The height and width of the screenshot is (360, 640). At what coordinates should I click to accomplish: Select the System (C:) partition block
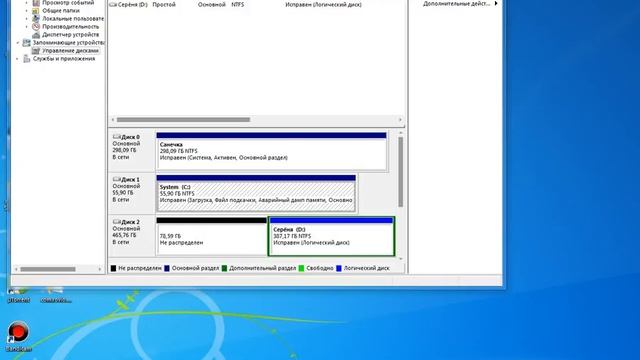click(x=256, y=194)
